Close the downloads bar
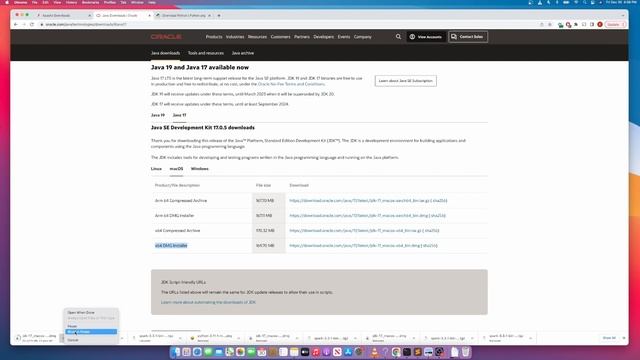640x360 pixels. (623, 338)
